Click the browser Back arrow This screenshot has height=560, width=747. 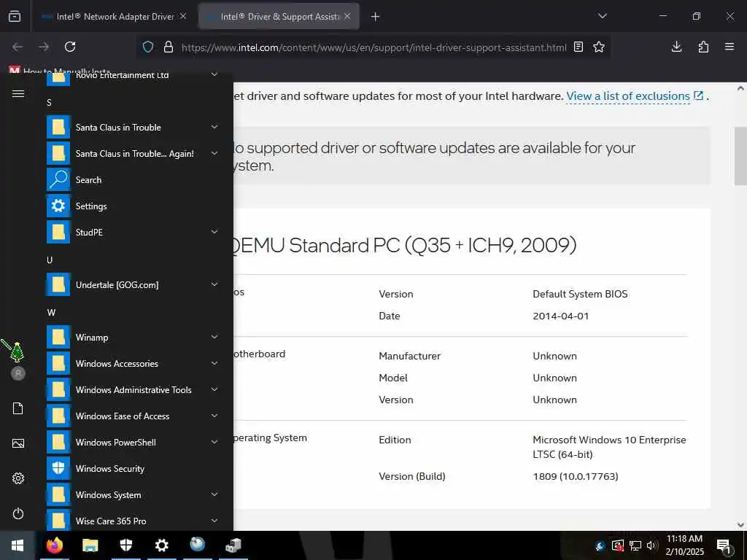click(18, 47)
